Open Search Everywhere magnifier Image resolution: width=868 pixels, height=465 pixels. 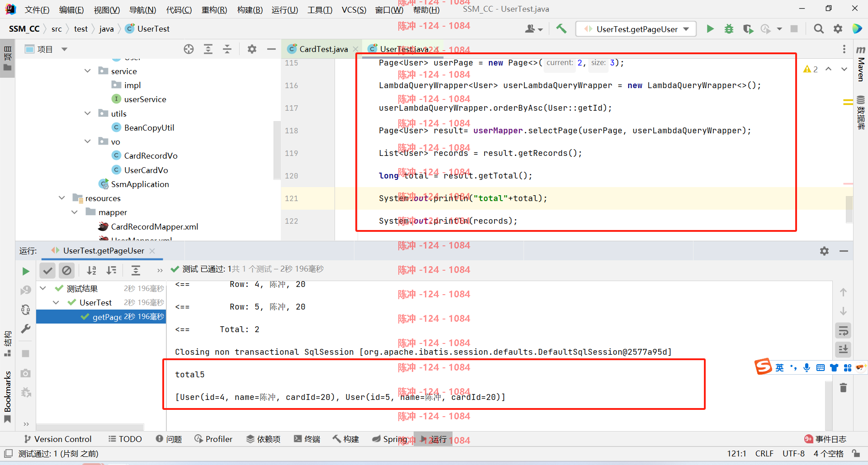pyautogui.click(x=818, y=29)
